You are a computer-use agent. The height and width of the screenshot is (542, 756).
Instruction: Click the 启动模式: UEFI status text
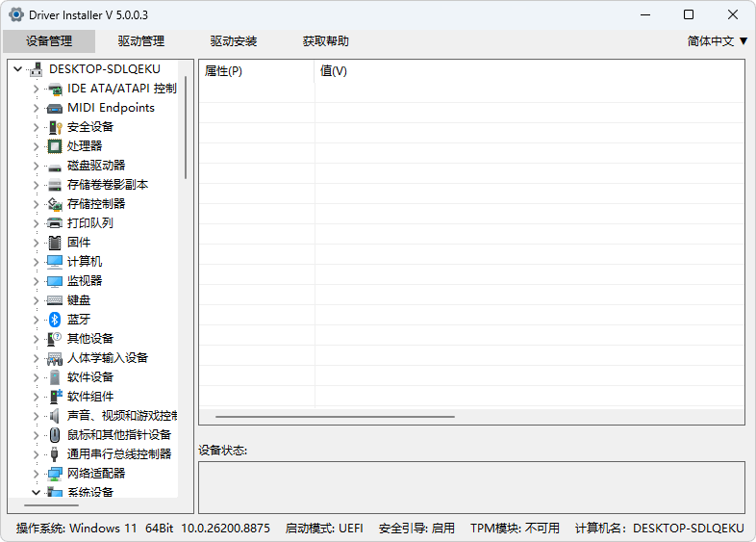(x=324, y=529)
